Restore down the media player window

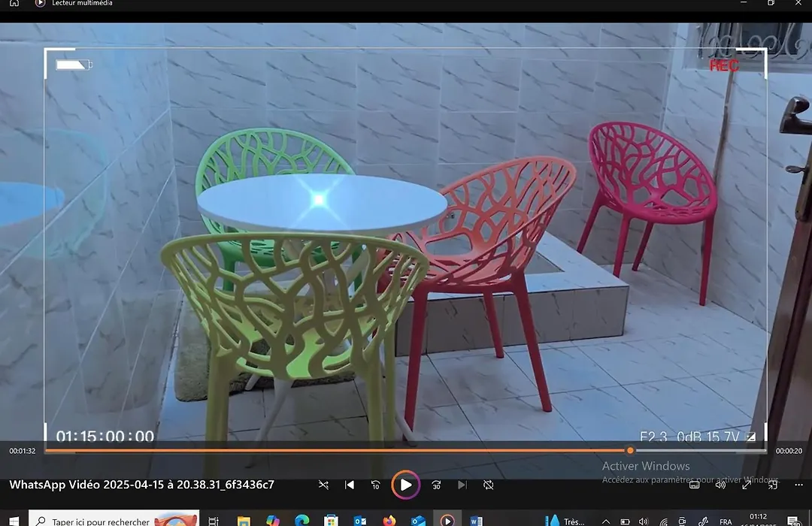click(x=771, y=2)
